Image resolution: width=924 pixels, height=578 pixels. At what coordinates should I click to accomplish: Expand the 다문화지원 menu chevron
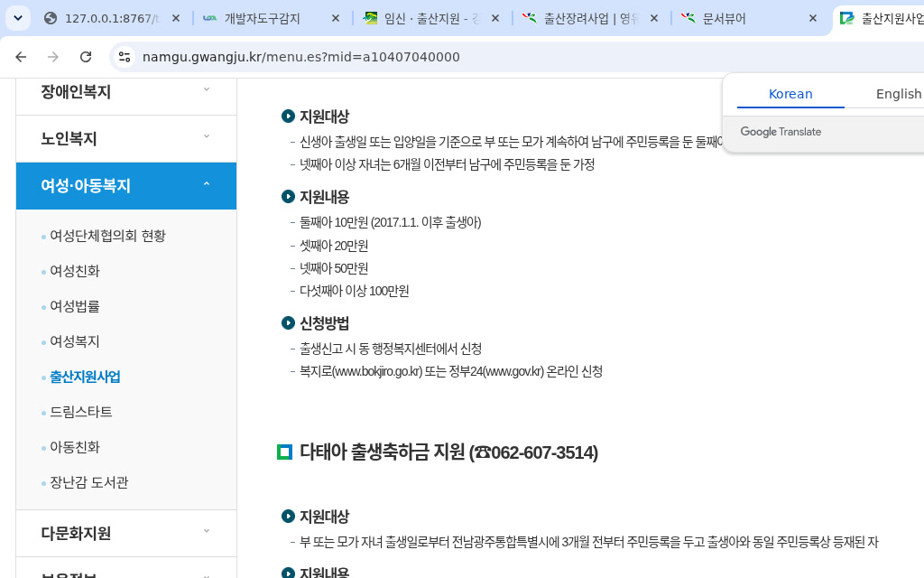[x=207, y=531]
